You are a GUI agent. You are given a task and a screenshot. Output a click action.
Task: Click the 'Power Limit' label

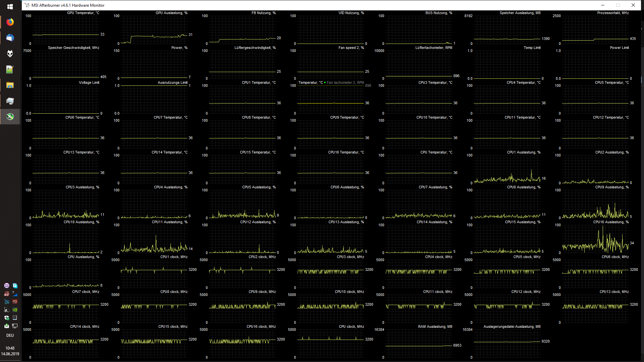pyautogui.click(x=619, y=48)
